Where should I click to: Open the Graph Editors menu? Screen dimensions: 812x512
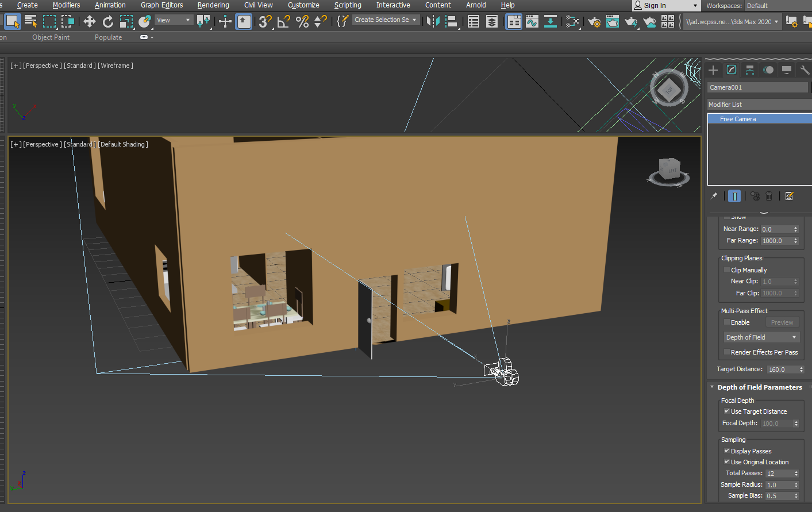(x=162, y=5)
